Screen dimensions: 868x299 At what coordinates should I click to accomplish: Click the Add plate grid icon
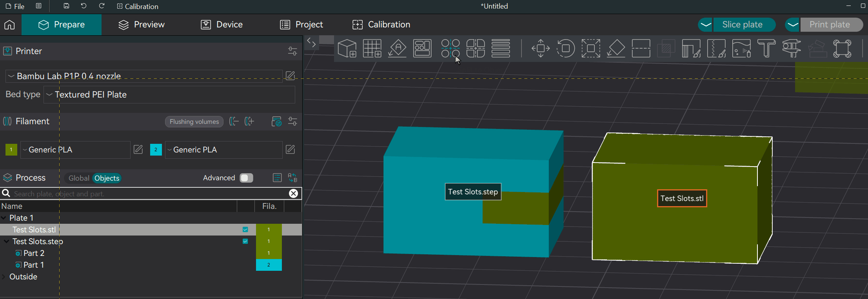pyautogui.click(x=372, y=49)
